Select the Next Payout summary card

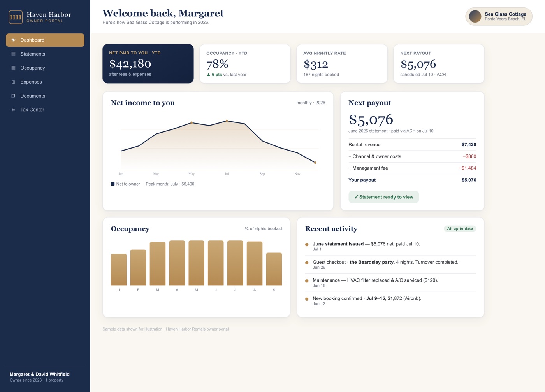coord(439,64)
